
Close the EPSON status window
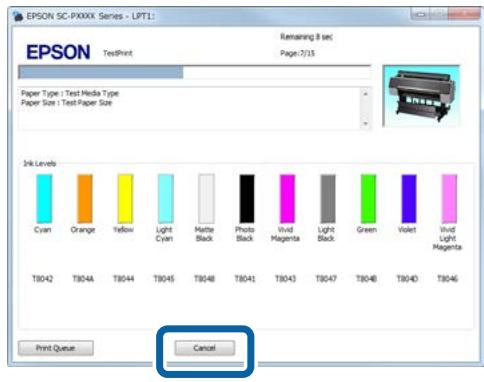(464, 14)
